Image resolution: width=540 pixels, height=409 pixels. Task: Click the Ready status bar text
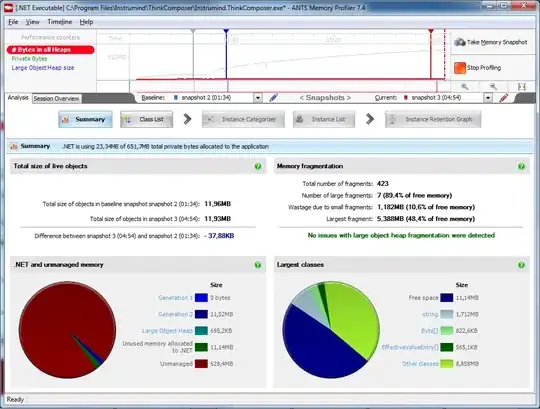pyautogui.click(x=15, y=400)
